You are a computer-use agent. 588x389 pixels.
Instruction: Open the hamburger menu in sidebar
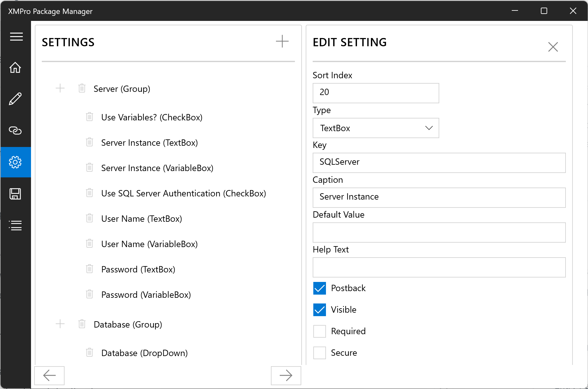click(x=16, y=37)
